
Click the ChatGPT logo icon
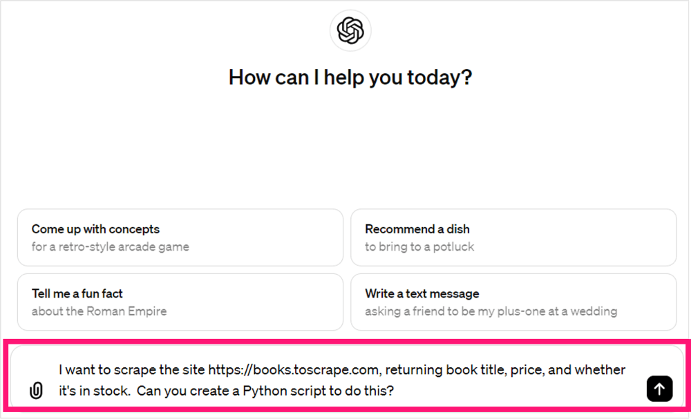click(x=349, y=32)
